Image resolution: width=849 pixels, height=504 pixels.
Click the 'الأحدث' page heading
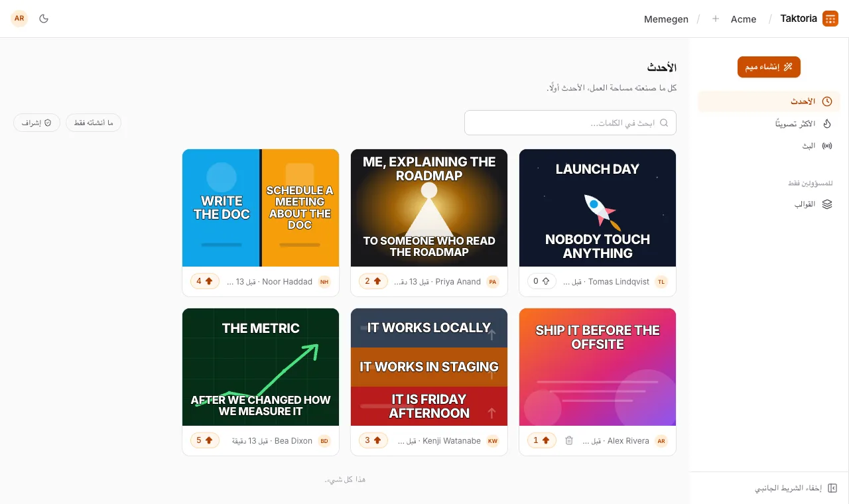click(x=662, y=68)
